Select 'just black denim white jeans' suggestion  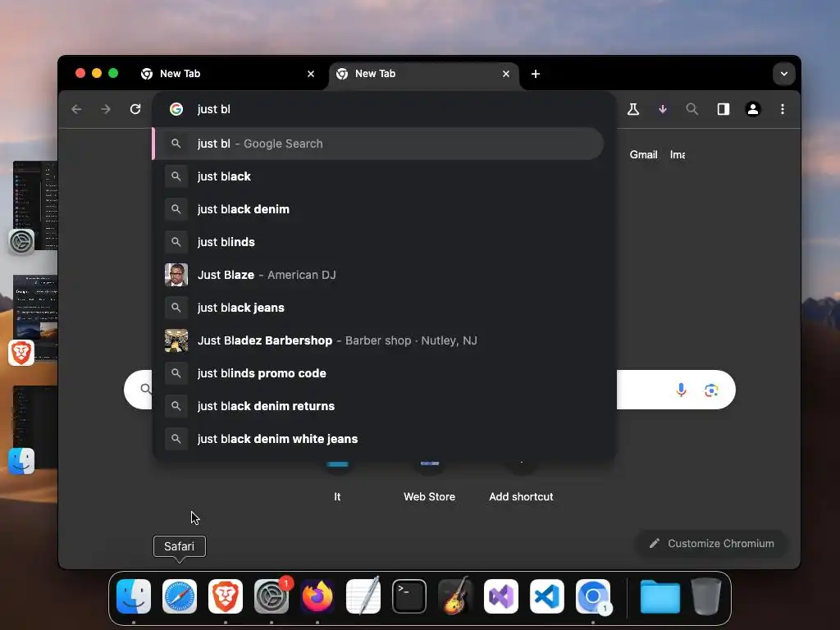click(378, 439)
